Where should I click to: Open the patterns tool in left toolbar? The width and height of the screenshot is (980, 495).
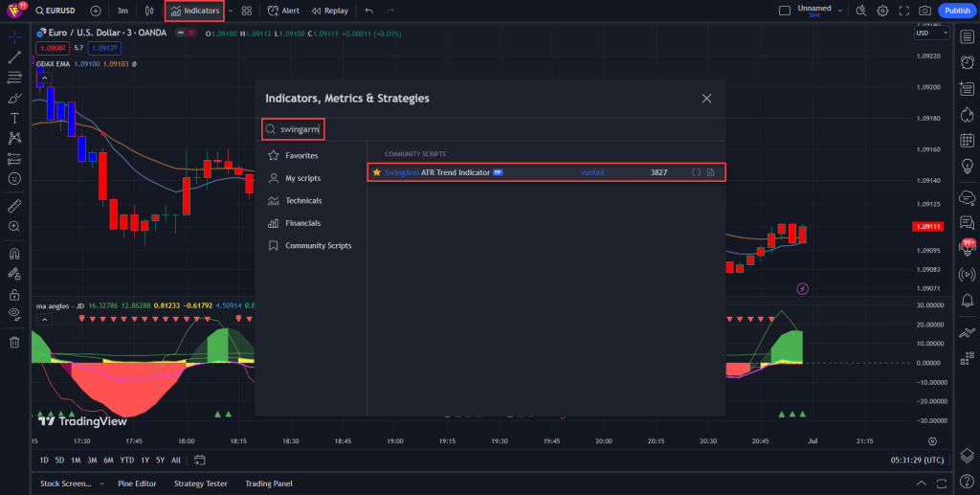pyautogui.click(x=14, y=138)
